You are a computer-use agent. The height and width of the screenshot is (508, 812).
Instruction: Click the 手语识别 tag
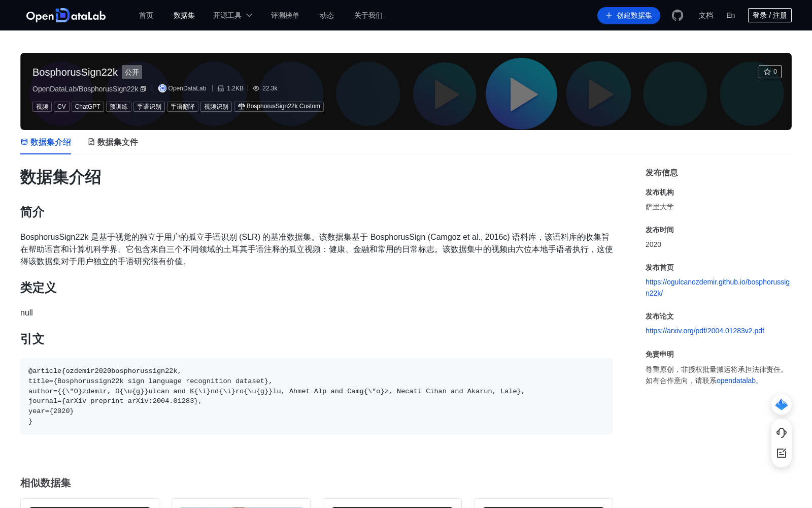pyautogui.click(x=149, y=107)
